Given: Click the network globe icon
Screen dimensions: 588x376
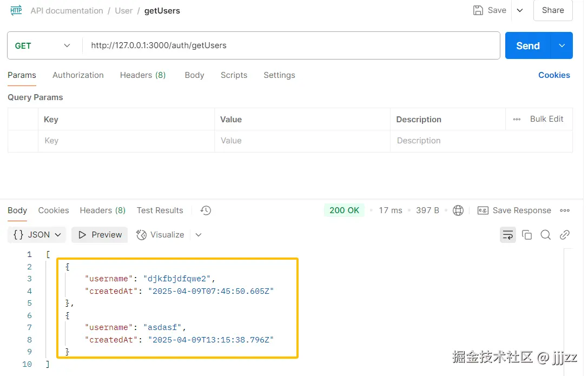Looking at the screenshot, I should point(458,210).
